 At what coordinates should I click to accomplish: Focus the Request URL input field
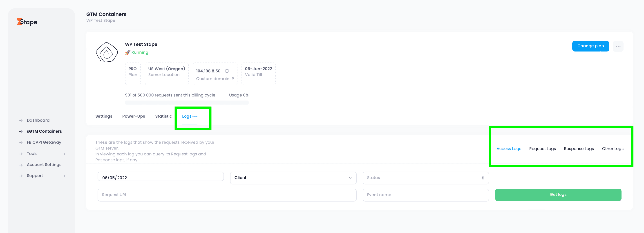point(227,195)
